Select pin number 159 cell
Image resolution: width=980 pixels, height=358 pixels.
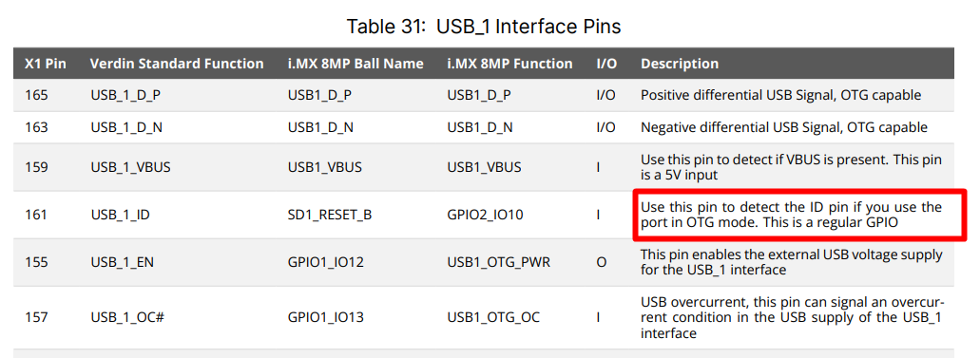[36, 167]
